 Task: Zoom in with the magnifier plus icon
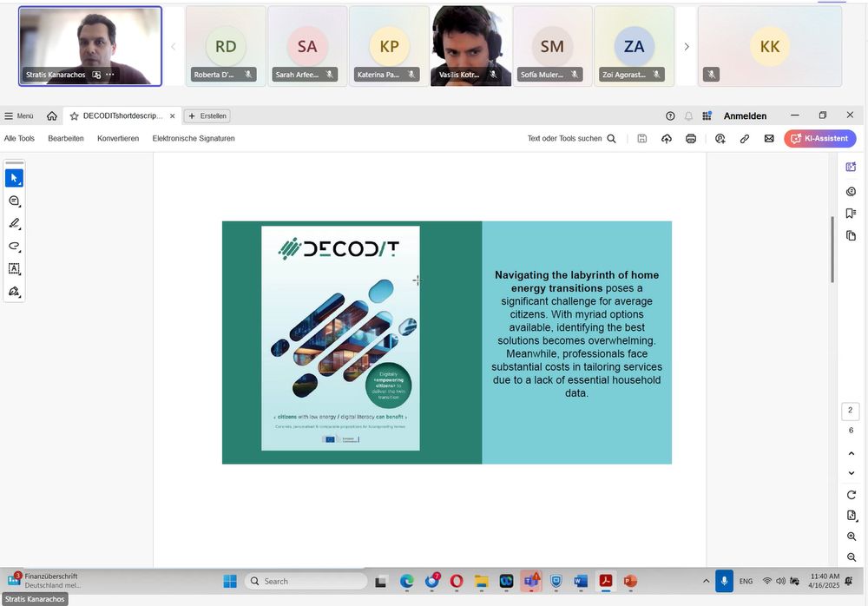(852, 537)
